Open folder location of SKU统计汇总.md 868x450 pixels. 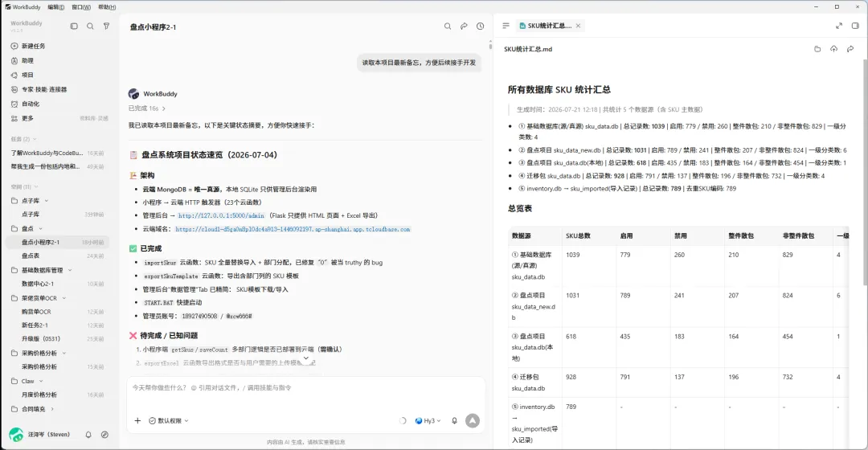817,49
